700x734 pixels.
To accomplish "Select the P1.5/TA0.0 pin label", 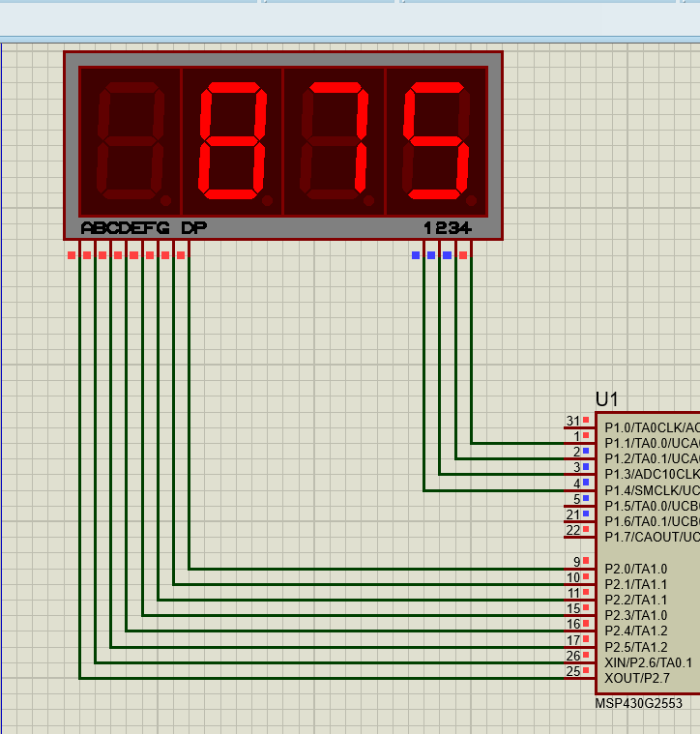I will [652, 506].
